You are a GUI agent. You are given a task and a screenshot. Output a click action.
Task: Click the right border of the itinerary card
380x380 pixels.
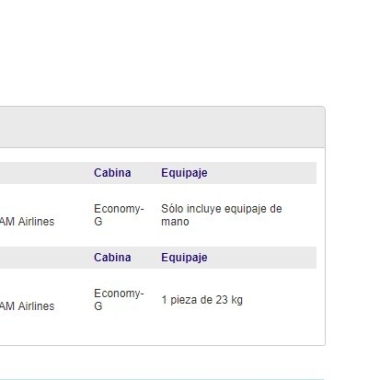[x=325, y=227]
